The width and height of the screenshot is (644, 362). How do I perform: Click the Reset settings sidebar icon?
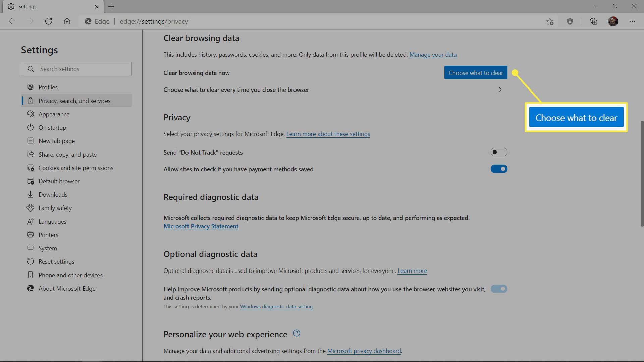pyautogui.click(x=30, y=261)
